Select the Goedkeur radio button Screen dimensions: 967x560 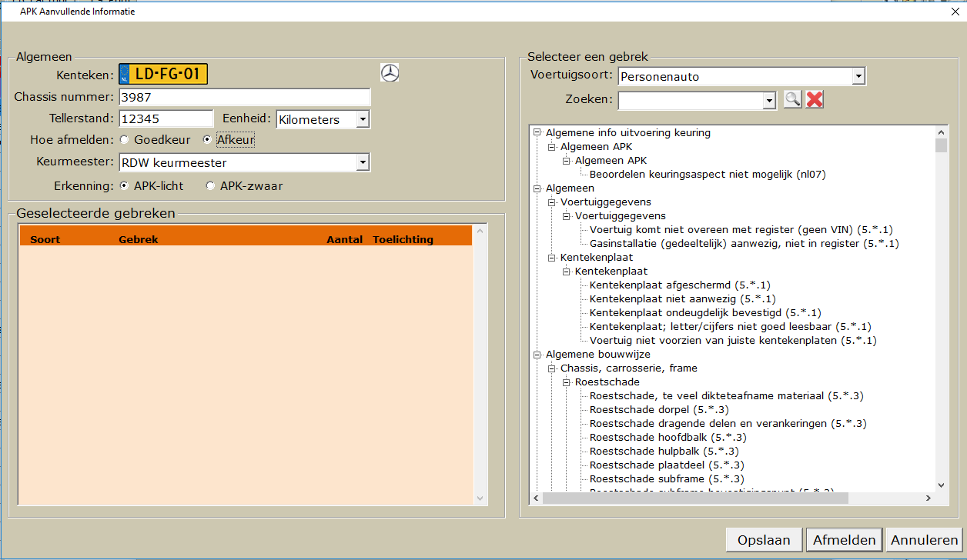pos(125,140)
